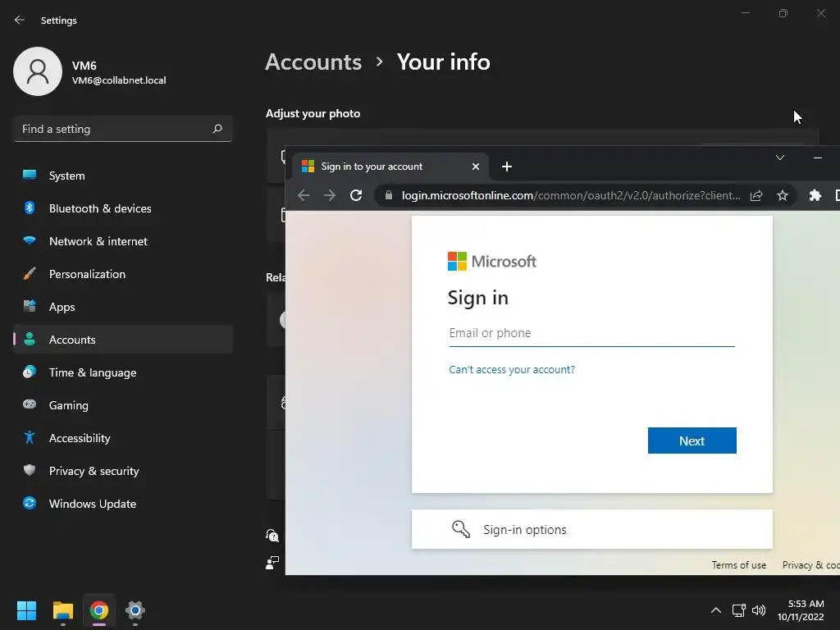840x630 pixels.
Task: Open the clock showing 5:53 AM
Action: (x=801, y=610)
